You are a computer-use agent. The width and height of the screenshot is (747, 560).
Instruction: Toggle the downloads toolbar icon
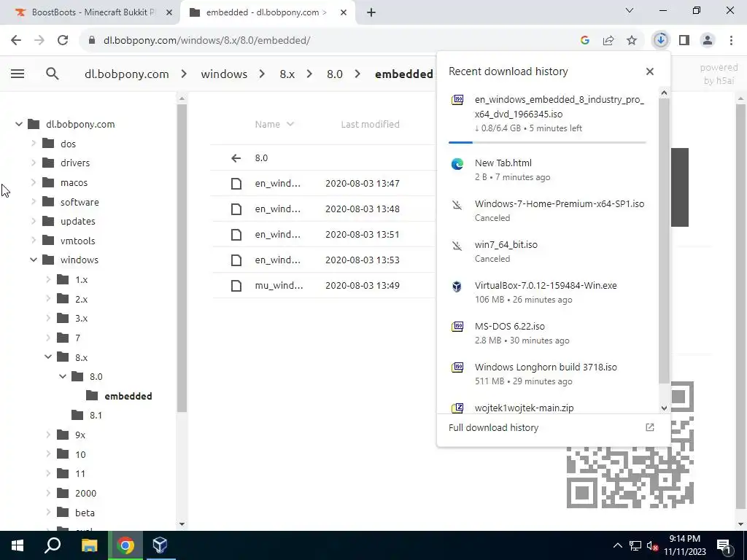(x=660, y=41)
